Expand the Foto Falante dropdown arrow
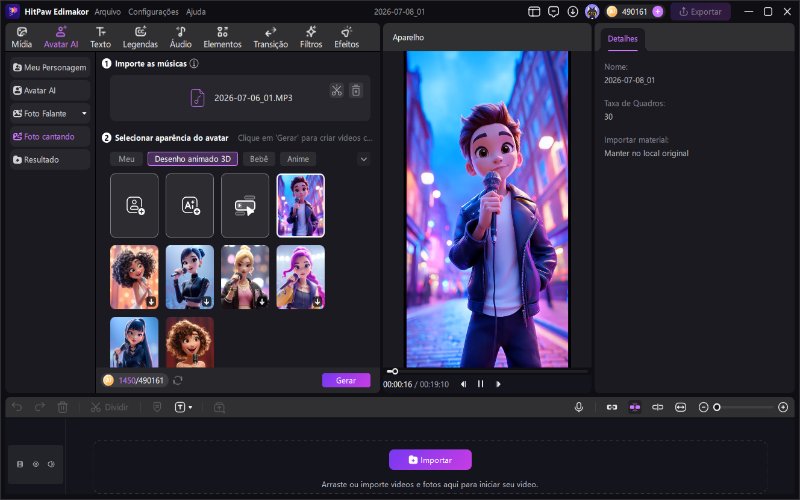Screen dimensions: 800x500 tap(84, 113)
